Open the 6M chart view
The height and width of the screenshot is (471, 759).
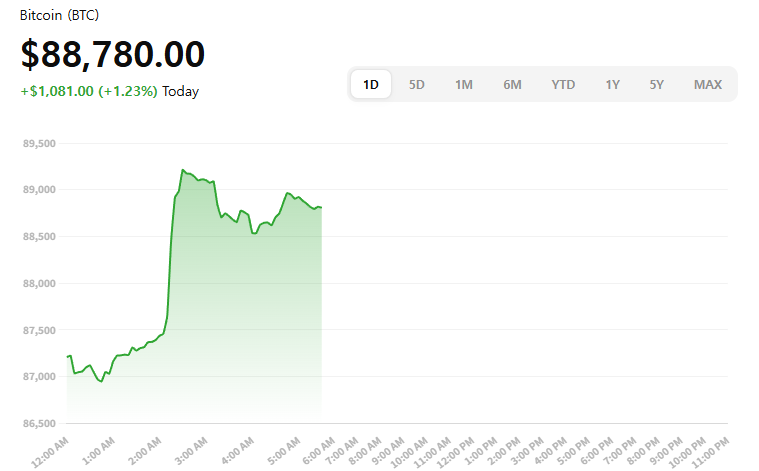click(x=512, y=85)
